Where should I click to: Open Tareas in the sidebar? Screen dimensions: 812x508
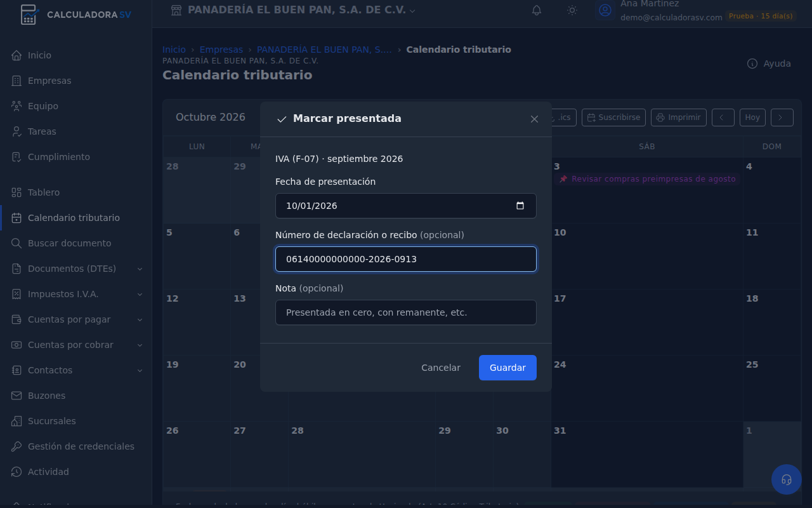coord(76,131)
